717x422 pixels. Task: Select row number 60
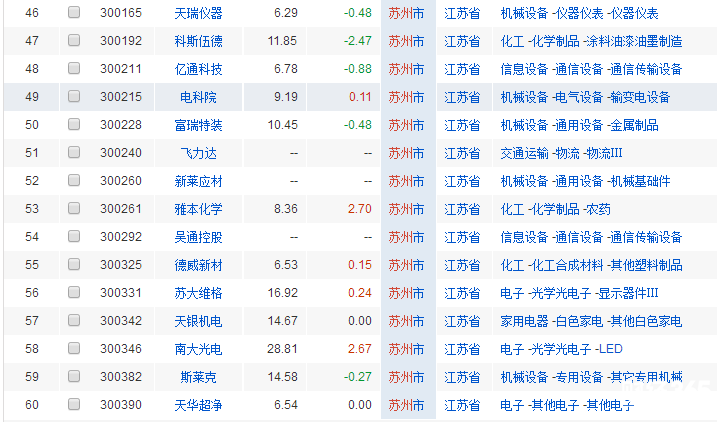pyautogui.click(x=32, y=405)
